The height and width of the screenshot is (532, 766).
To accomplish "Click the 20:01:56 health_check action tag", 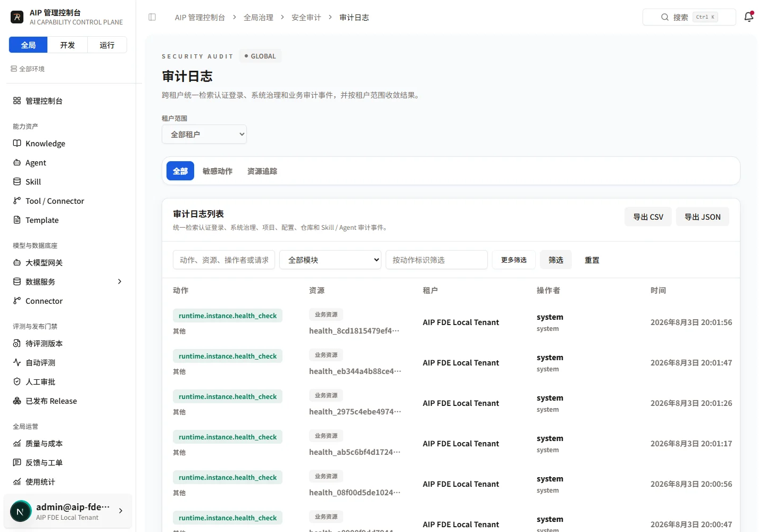I will tap(228, 315).
